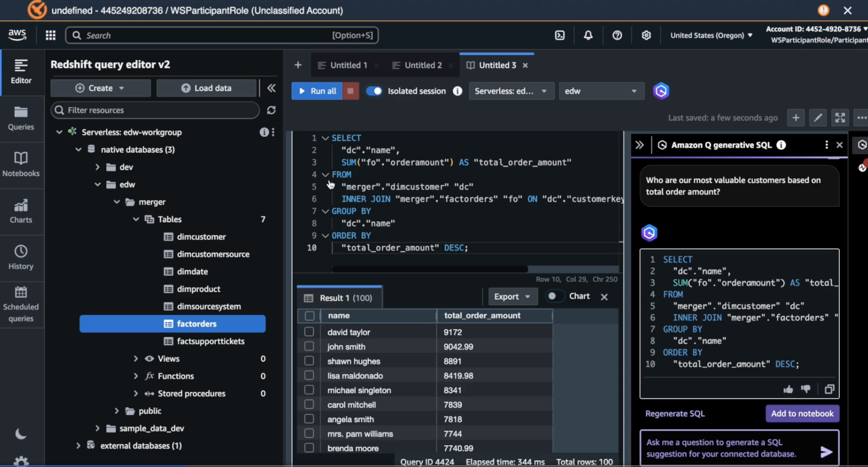Open the History panel
The image size is (868, 467).
tap(21, 258)
